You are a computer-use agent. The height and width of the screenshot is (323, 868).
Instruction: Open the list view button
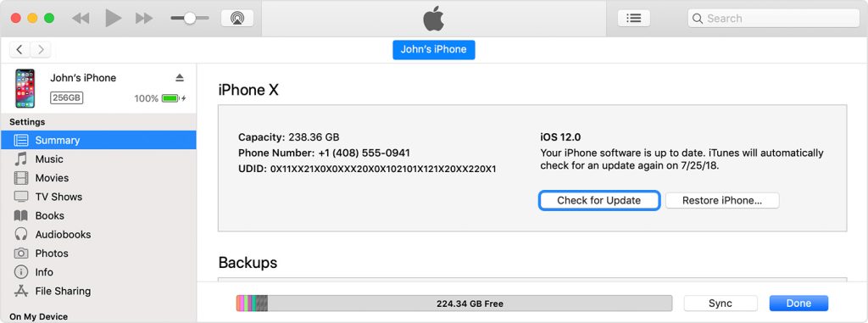point(634,19)
